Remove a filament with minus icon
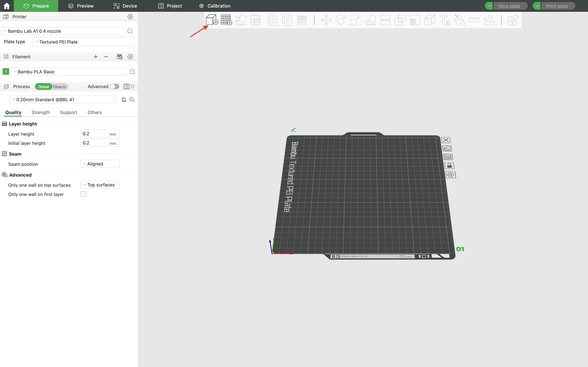This screenshot has width=588, height=367. click(106, 57)
